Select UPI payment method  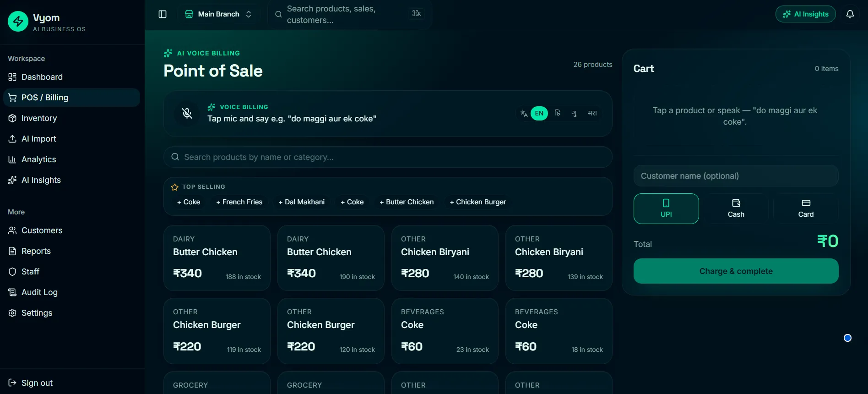coord(666,208)
